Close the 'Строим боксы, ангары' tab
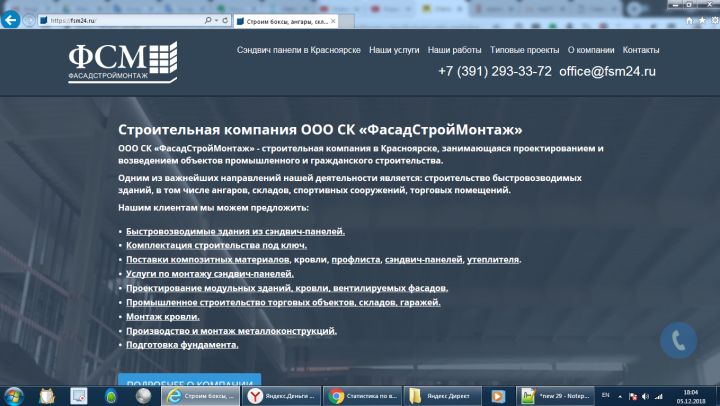The image size is (720, 406). (x=333, y=21)
